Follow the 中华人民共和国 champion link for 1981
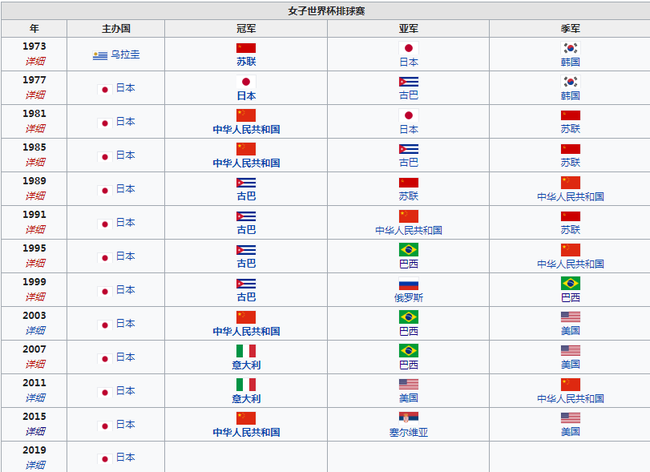This screenshot has height=472, width=650. click(246, 129)
